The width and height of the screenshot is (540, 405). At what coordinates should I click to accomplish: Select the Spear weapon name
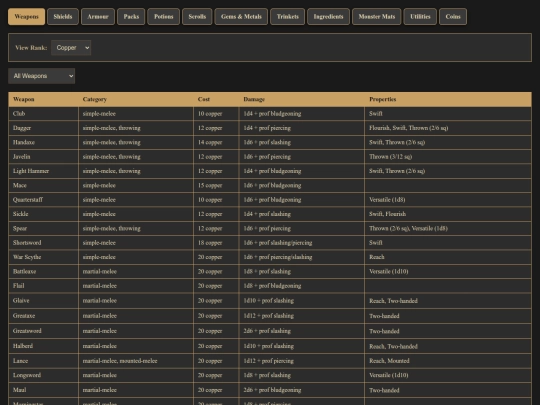point(20,228)
